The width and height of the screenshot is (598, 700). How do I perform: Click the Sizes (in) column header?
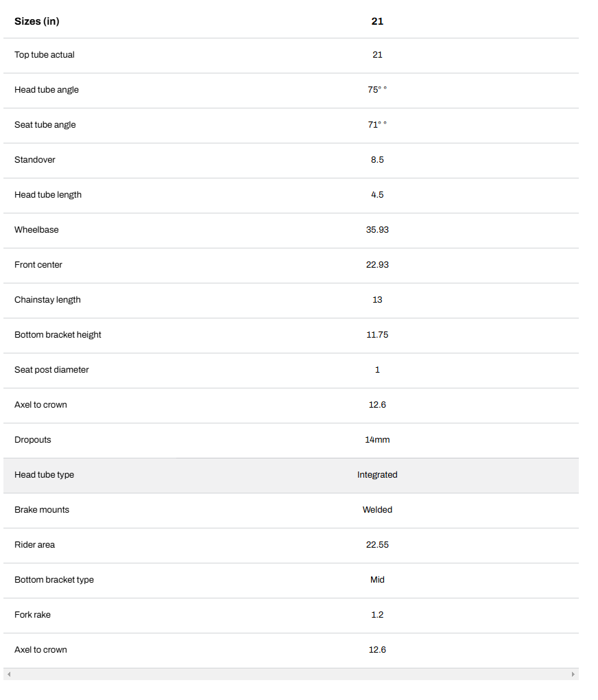pos(37,21)
